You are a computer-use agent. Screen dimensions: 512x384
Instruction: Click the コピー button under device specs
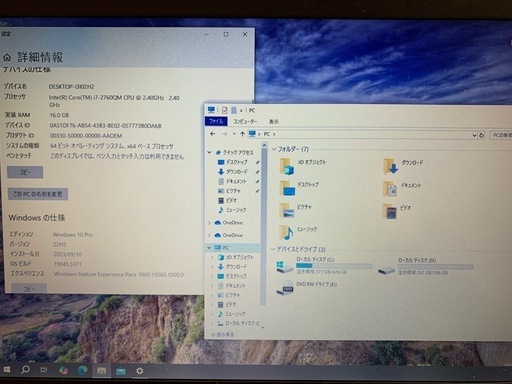pyautogui.click(x=25, y=172)
